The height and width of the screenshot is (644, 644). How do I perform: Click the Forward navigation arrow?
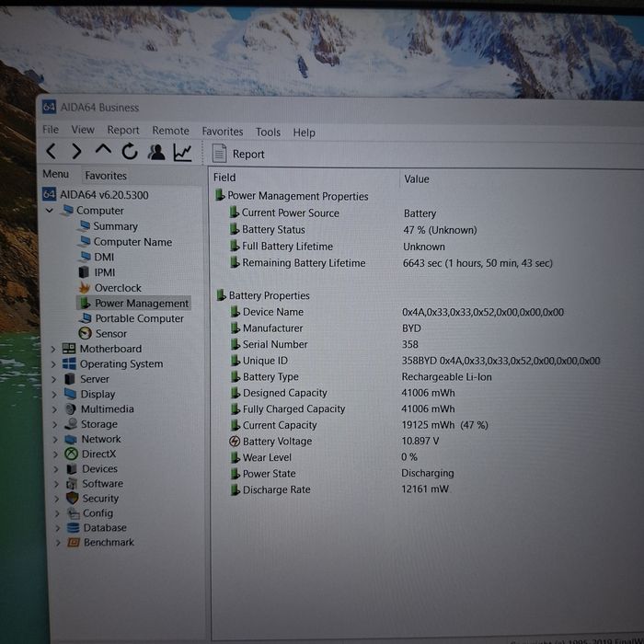[76, 152]
